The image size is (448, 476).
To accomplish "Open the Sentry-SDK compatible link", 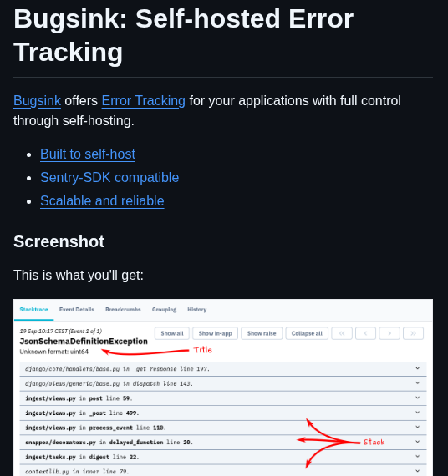I will [x=109, y=178].
